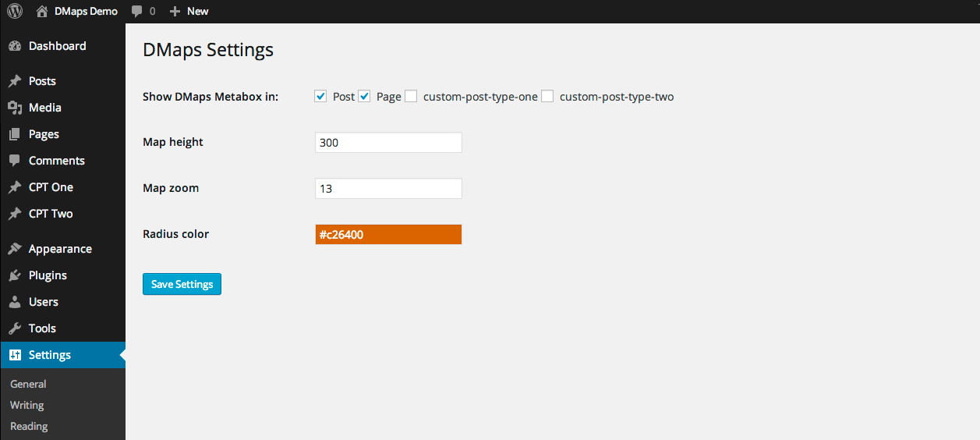This screenshot has height=440, width=980.
Task: Open the General settings submenu
Action: [x=28, y=384]
